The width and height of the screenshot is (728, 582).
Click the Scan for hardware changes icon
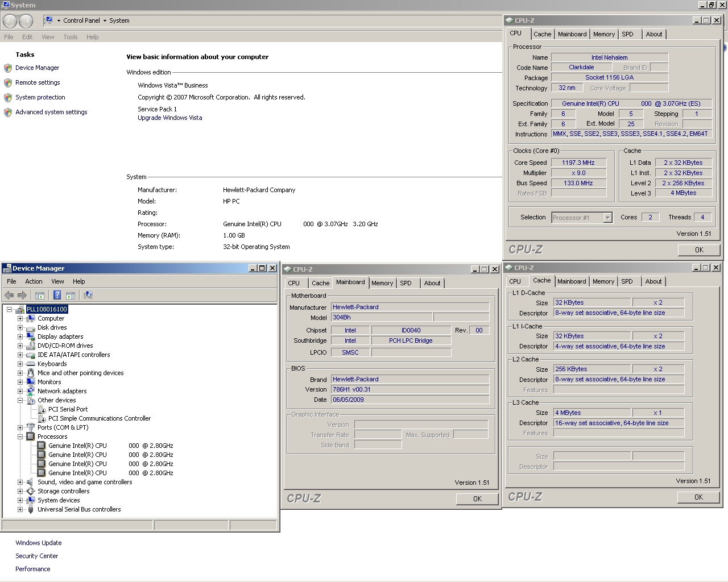(88, 295)
